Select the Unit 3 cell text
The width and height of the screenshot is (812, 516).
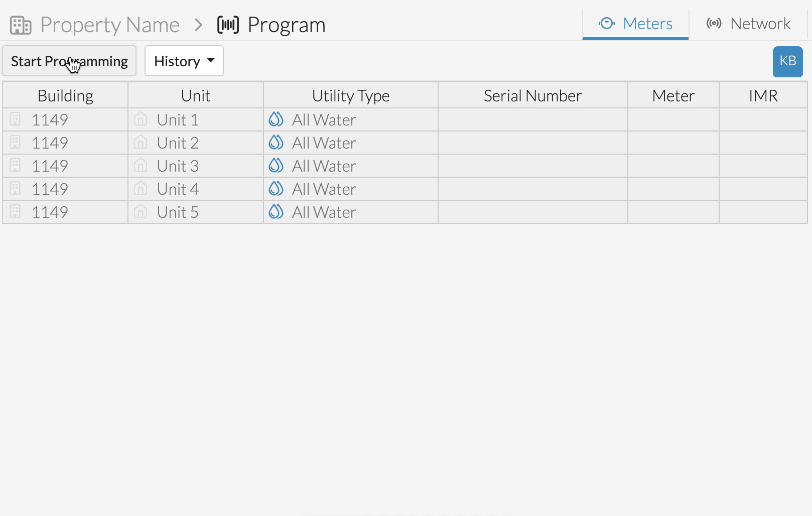pos(178,166)
